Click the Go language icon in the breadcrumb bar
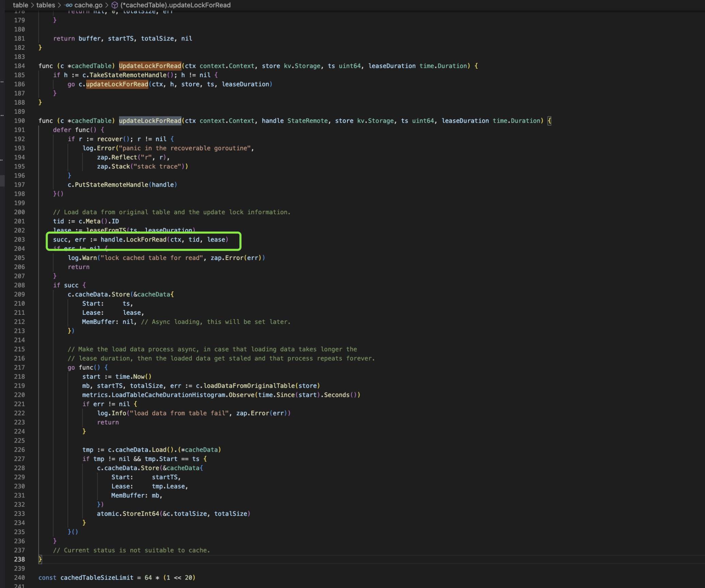 pos(68,5)
